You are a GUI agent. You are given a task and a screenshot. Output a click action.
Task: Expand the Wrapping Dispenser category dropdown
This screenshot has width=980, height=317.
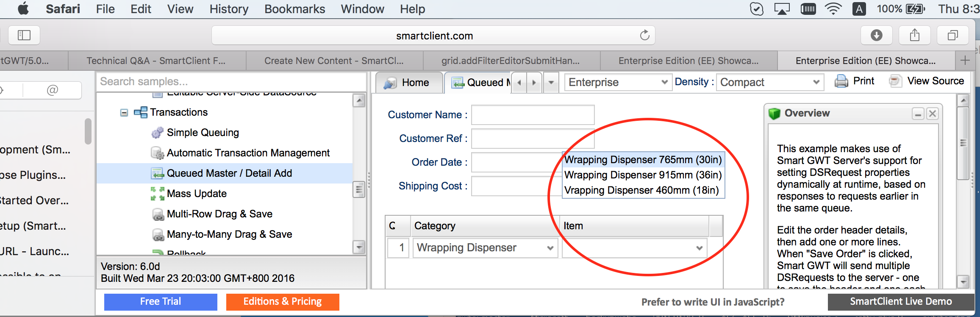(550, 248)
